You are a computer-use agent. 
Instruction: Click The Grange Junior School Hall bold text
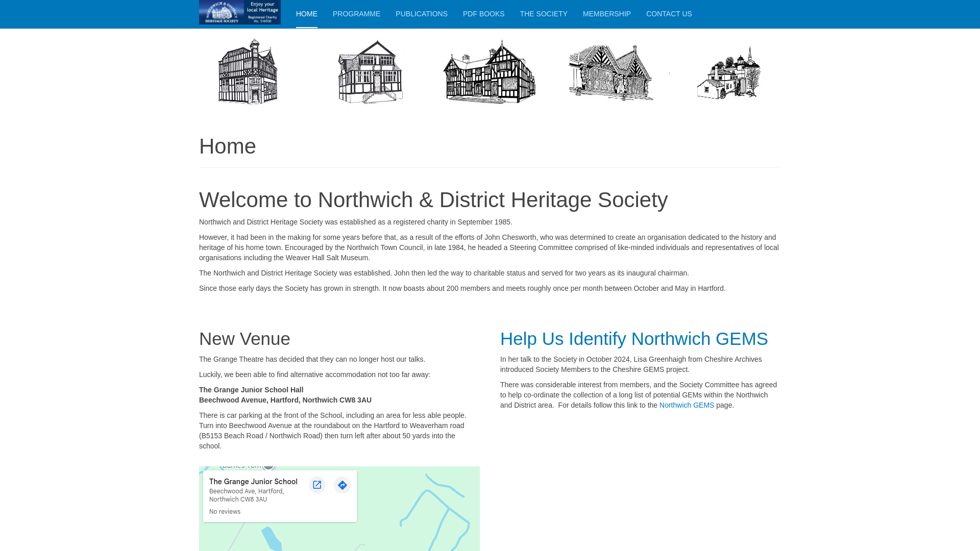click(x=251, y=390)
